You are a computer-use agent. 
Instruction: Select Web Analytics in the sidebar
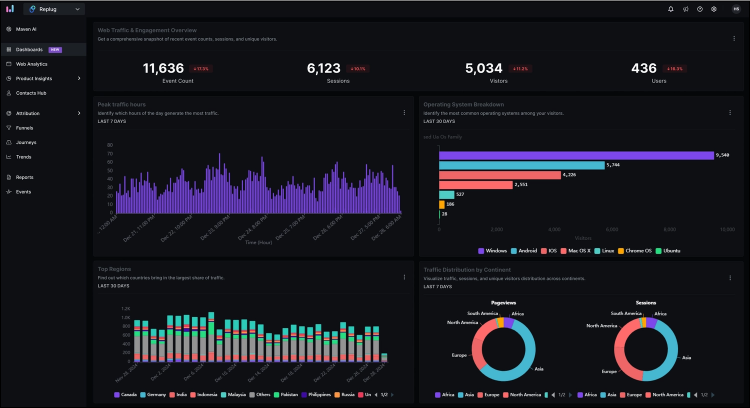point(44,64)
